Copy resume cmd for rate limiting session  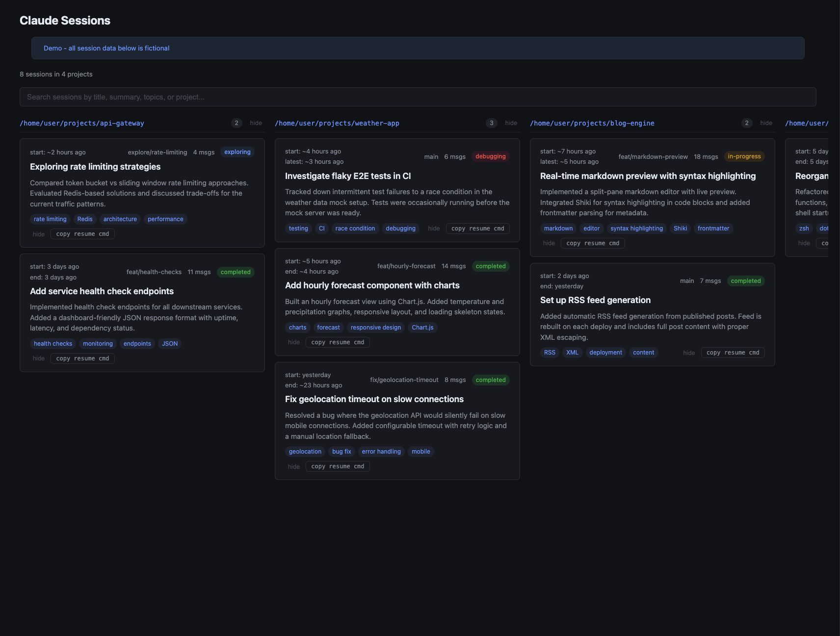(x=82, y=234)
